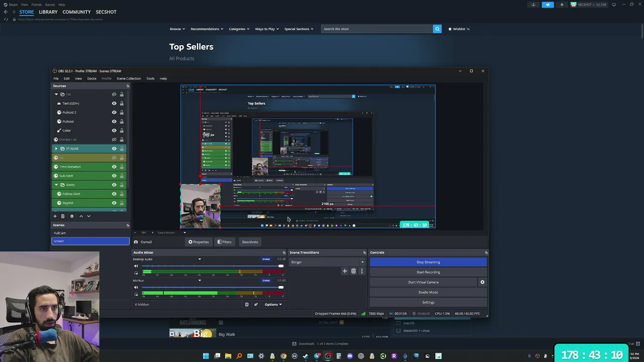Enable Studio Mode
644x362 pixels.
[428, 292]
